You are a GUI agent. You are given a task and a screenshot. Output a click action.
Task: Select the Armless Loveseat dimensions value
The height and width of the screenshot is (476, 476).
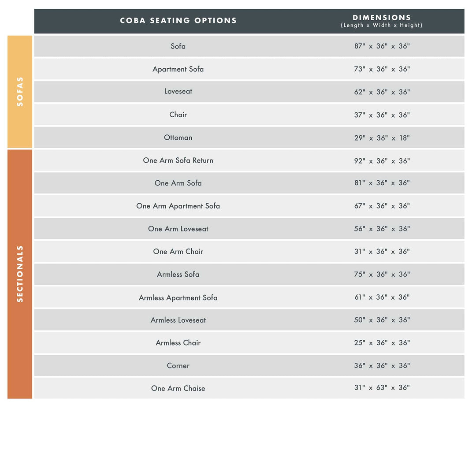click(382, 320)
